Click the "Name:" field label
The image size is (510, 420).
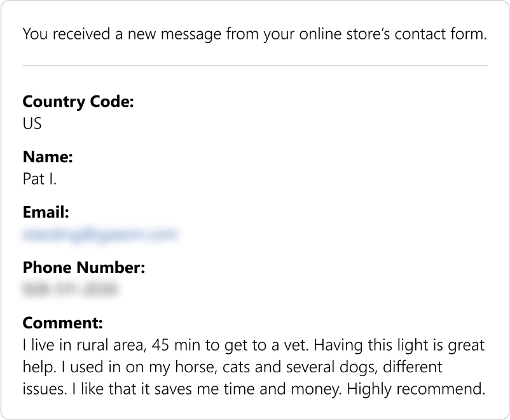pos(48,157)
